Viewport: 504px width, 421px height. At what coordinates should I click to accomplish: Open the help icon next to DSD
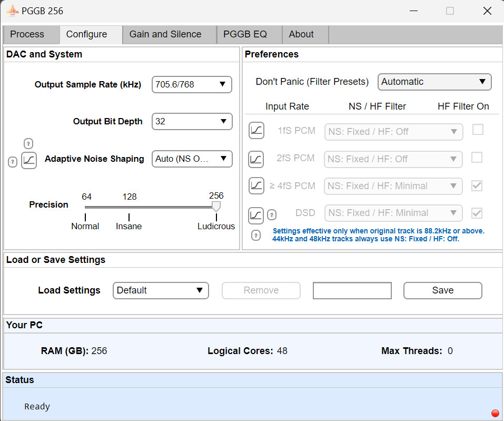point(272,214)
